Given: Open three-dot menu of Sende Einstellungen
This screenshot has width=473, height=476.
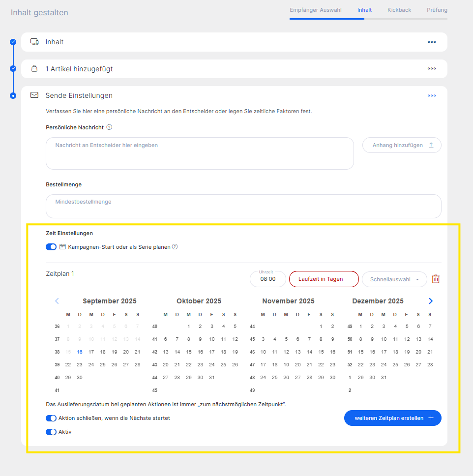Looking at the screenshot, I should coord(431,95).
